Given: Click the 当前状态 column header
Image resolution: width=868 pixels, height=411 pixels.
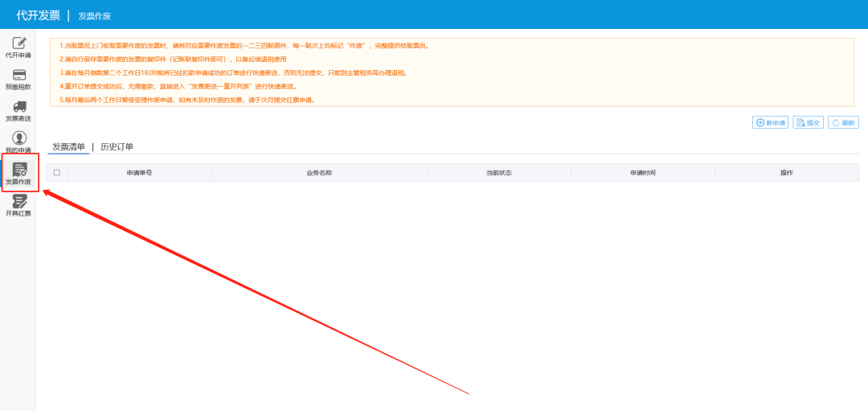Looking at the screenshot, I should (498, 173).
